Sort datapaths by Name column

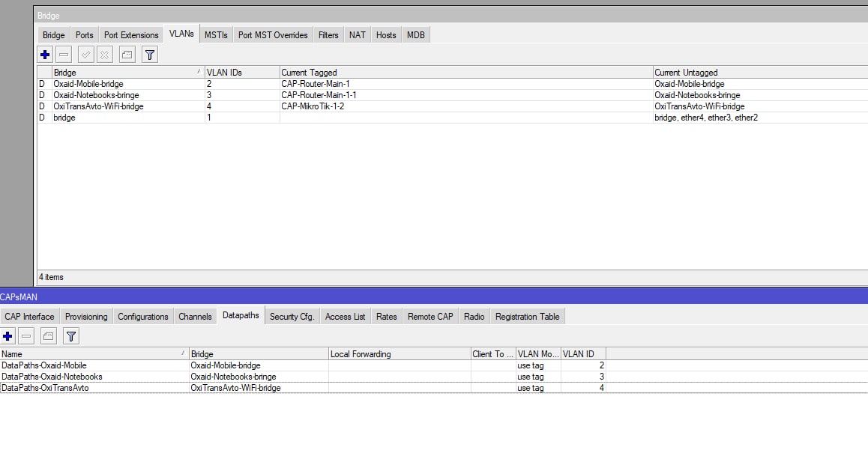[x=94, y=353]
